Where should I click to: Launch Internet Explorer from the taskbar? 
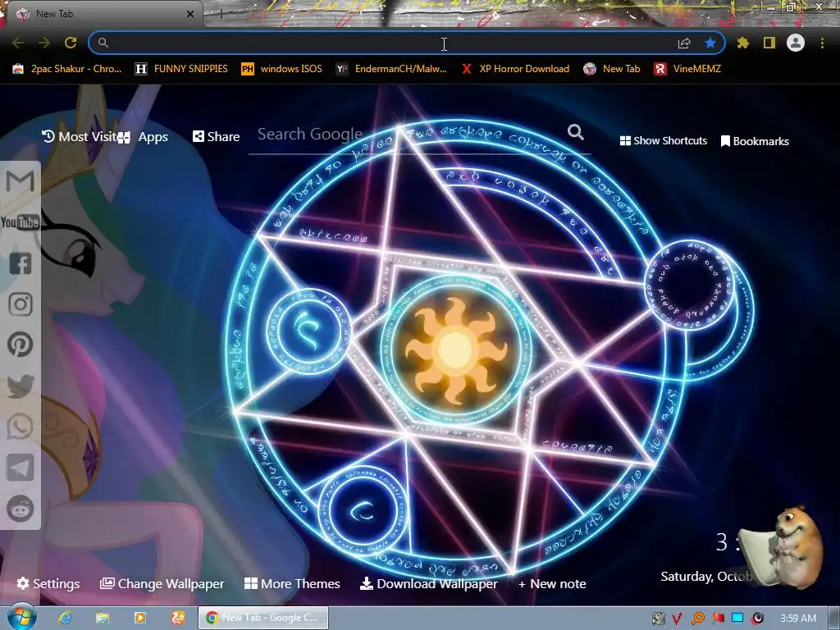66,619
